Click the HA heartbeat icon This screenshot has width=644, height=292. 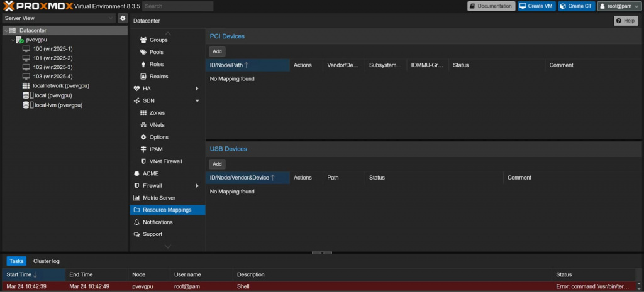tap(136, 89)
